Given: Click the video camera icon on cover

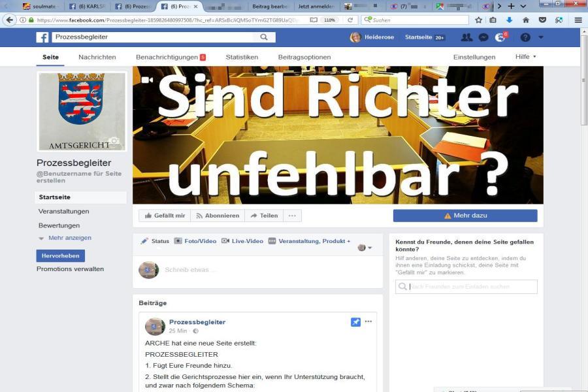Looking at the screenshot, I should [147, 80].
